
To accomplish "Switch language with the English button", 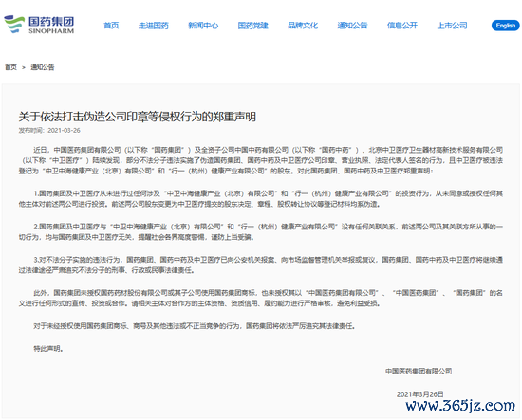I will (x=505, y=26).
